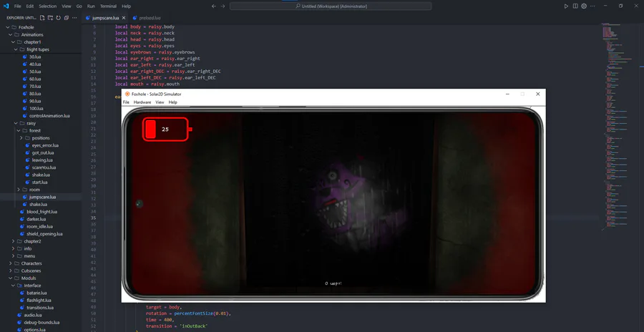Screen dimensions: 644x332
Task: Switch to the preload.lua tab
Action: (148, 18)
